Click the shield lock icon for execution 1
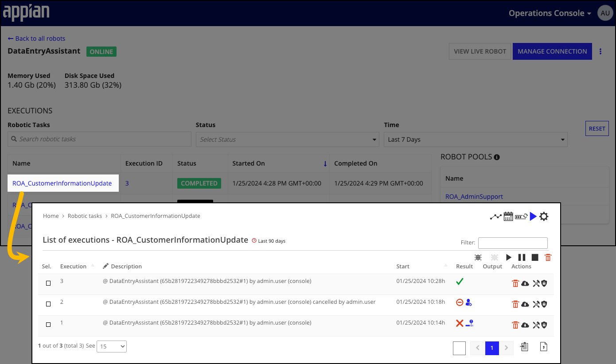The height and width of the screenshot is (364, 616). pos(544,325)
